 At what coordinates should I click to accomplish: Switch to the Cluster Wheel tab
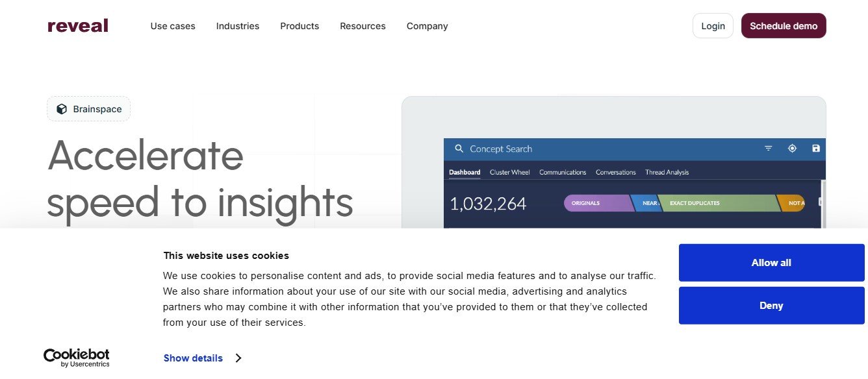[x=509, y=172]
